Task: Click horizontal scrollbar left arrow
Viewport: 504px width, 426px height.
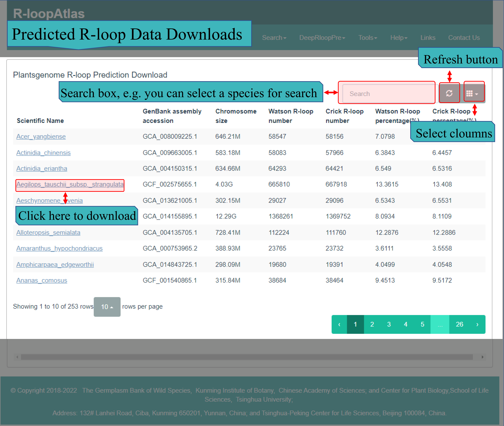Action: [17, 357]
